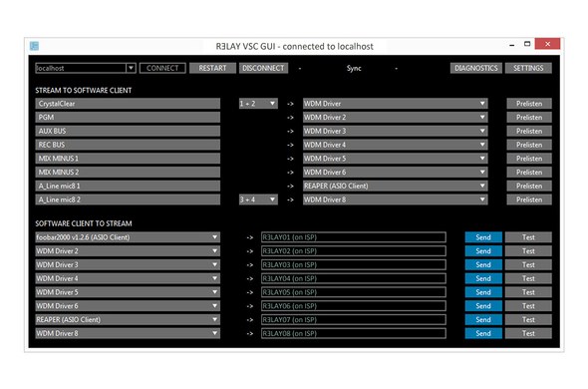
Task: Run Test on R3LAY08 stream
Action: point(528,333)
